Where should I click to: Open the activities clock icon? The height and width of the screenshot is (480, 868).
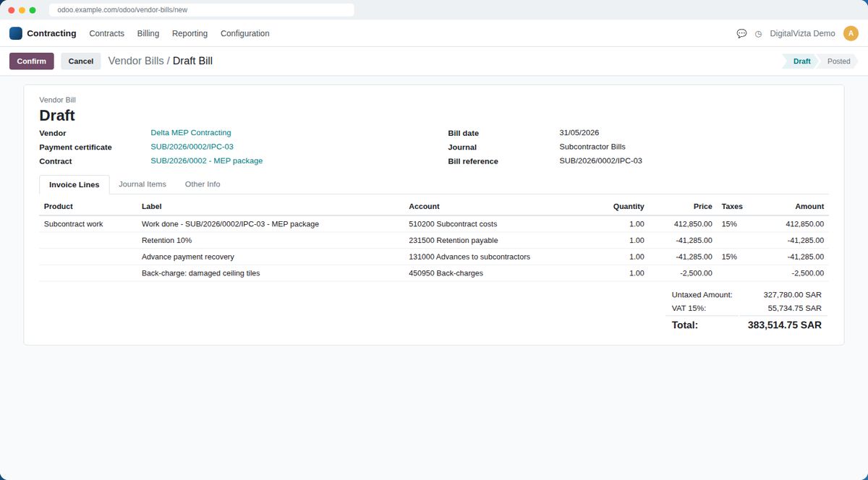758,33
